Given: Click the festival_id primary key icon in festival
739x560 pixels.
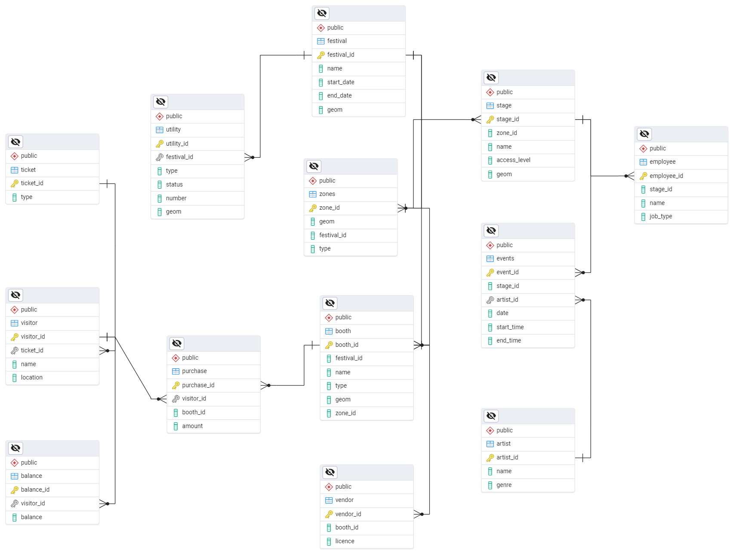Looking at the screenshot, I should coord(321,55).
